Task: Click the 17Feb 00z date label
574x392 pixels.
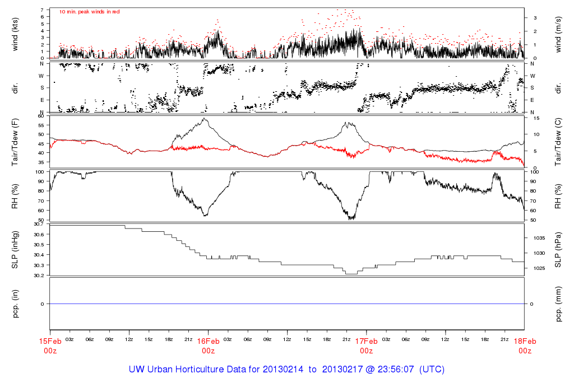Action: tap(367, 346)
